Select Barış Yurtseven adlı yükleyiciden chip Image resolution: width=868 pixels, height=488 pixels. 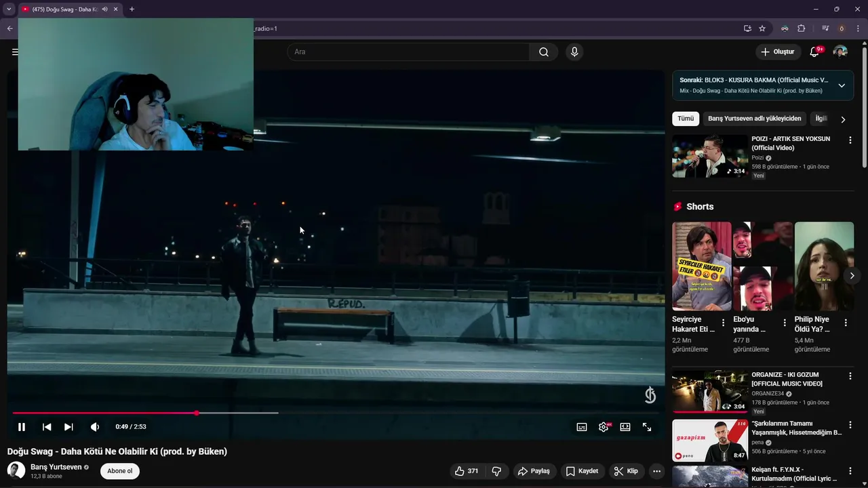754,119
